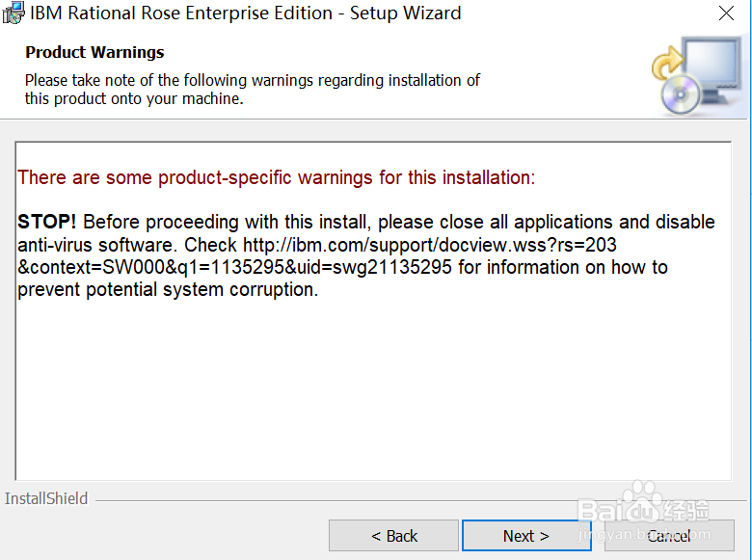Click the Product Warnings heading
Viewport: 752px width, 560px height.
(x=94, y=52)
